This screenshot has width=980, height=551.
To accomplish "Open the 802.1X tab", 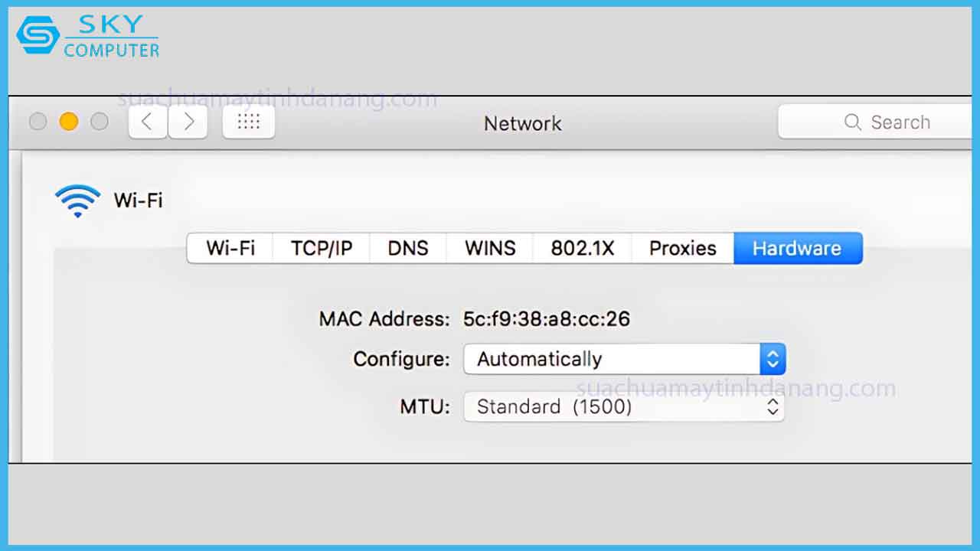I will click(x=583, y=248).
